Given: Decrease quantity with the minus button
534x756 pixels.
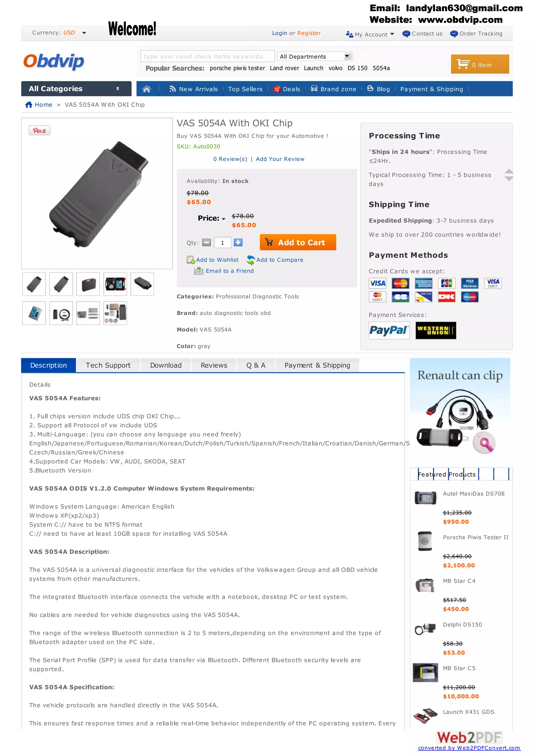Looking at the screenshot, I should (x=206, y=243).
